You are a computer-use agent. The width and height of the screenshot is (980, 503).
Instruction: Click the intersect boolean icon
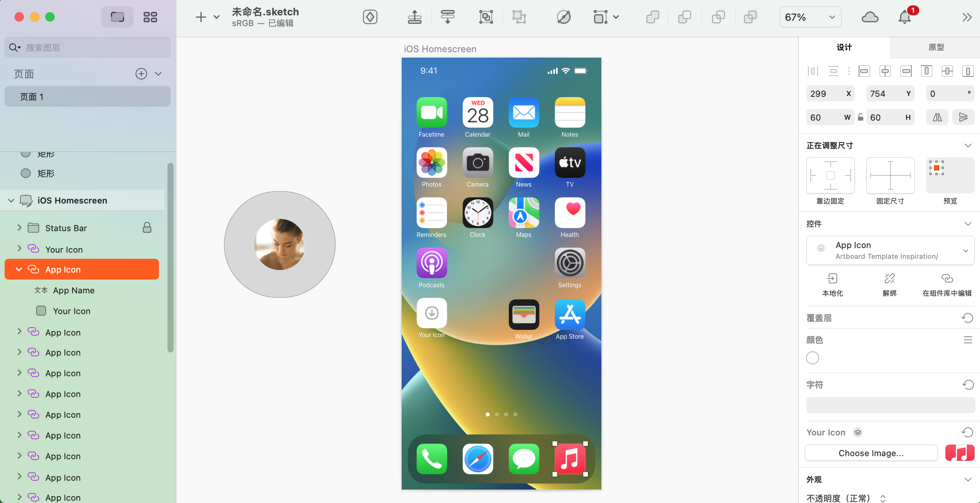point(718,17)
